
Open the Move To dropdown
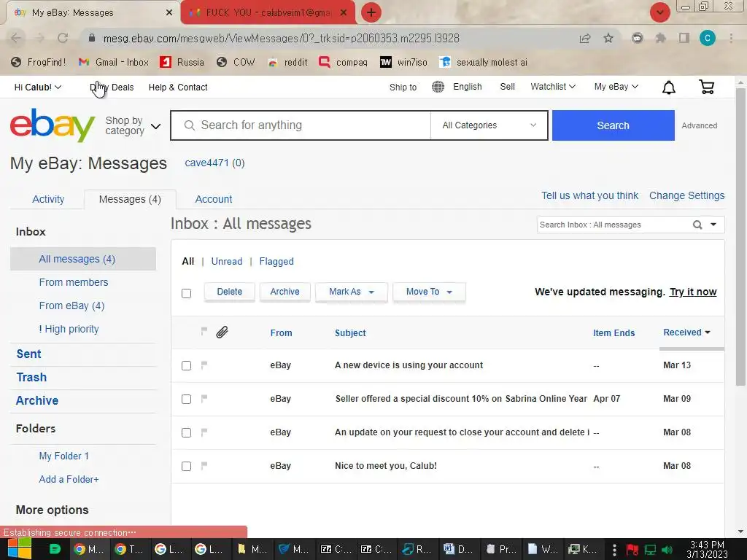pos(429,292)
